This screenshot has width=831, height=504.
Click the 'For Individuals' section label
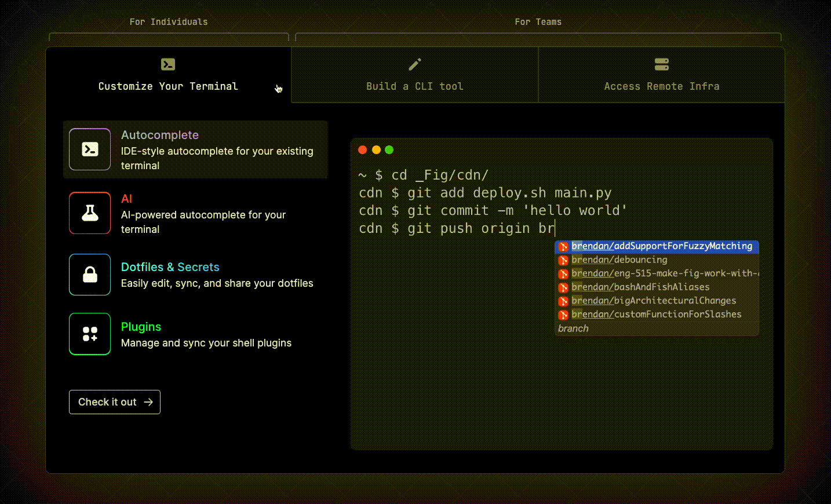[x=169, y=22]
